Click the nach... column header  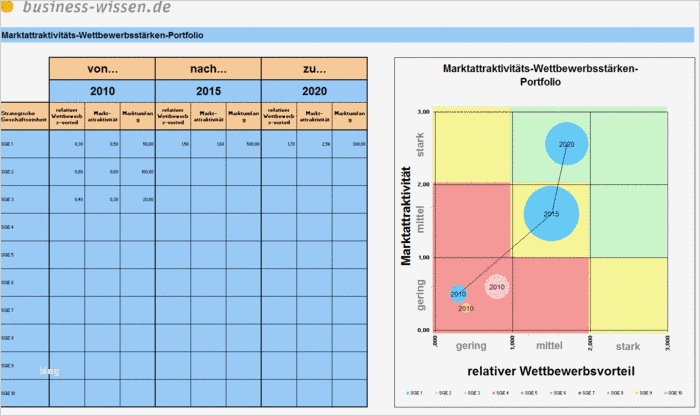tap(208, 69)
